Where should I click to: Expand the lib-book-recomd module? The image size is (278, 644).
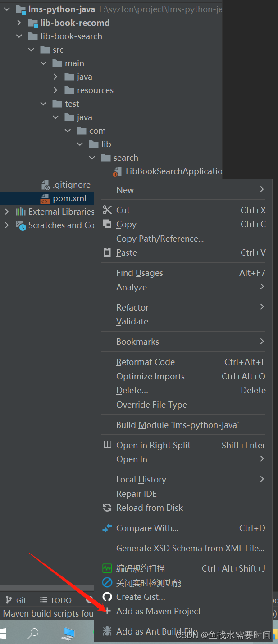coord(19,23)
